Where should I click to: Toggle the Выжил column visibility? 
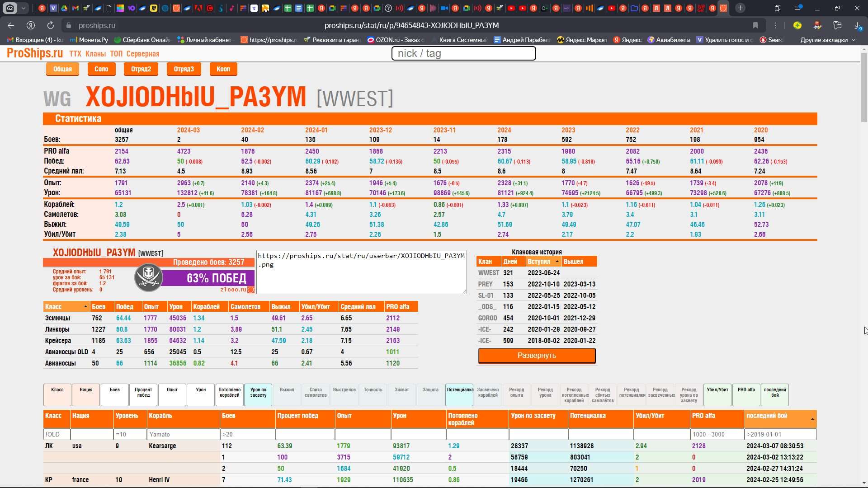[287, 394]
